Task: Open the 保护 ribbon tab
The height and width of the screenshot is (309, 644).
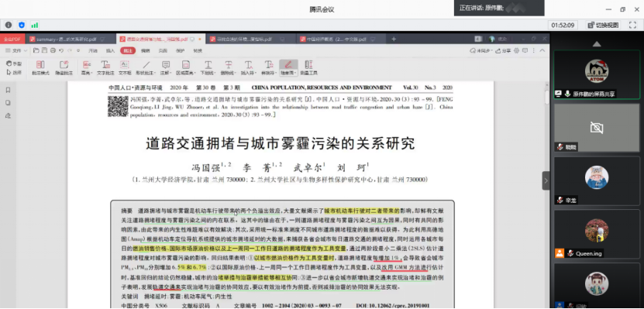Action: coord(181,50)
